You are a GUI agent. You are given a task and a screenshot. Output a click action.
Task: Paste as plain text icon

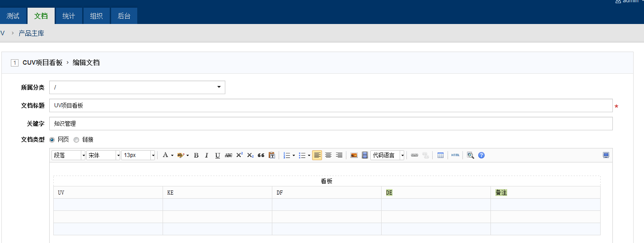point(271,155)
